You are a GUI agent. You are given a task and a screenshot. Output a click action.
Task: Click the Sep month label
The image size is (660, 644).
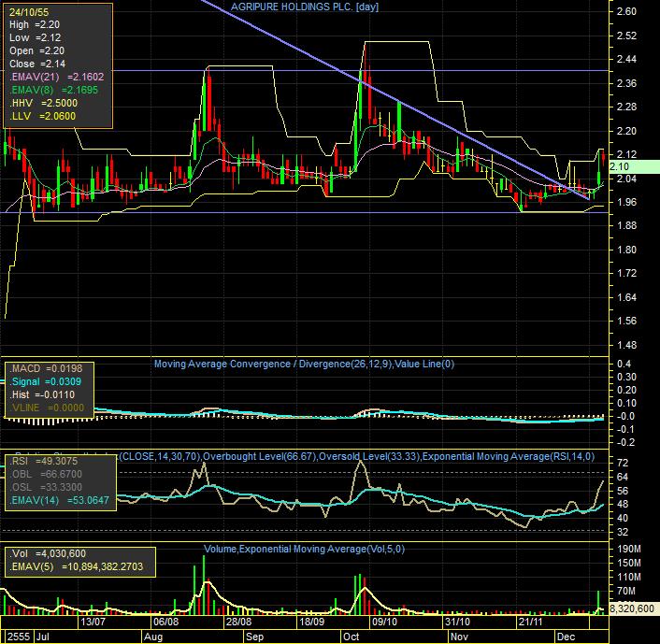(254, 637)
